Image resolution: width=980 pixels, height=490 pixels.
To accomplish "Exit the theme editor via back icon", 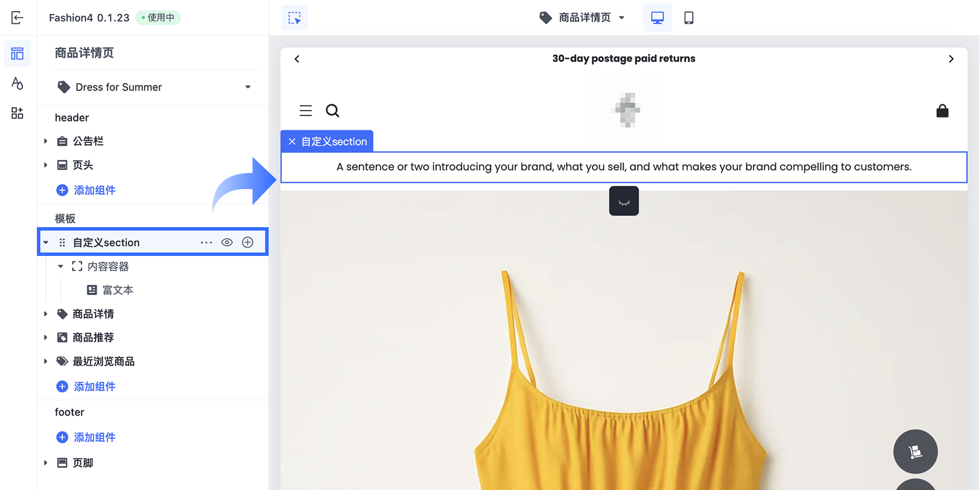I will click(17, 18).
